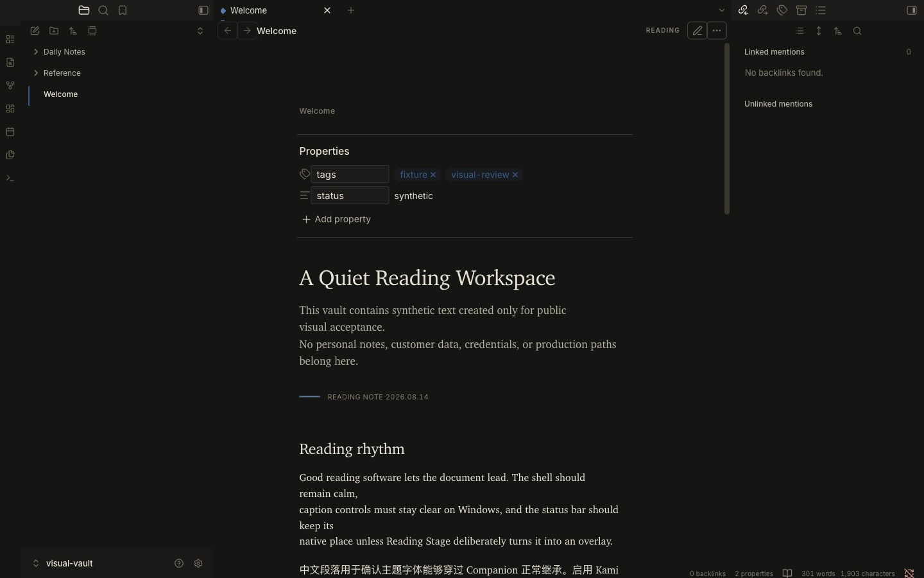This screenshot has width=924, height=578.
Task: Click the top ribbon list-view icon
Action: coord(10,39)
